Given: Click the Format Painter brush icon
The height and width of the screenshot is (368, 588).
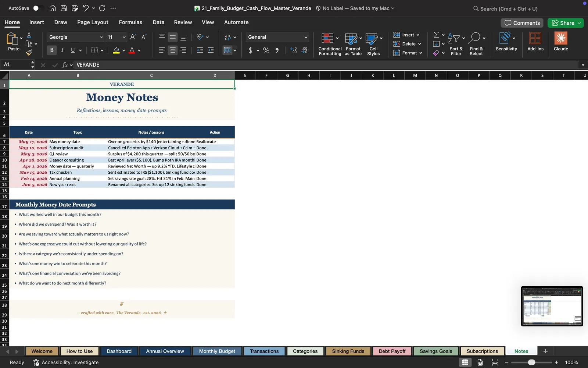Looking at the screenshot, I should (29, 53).
